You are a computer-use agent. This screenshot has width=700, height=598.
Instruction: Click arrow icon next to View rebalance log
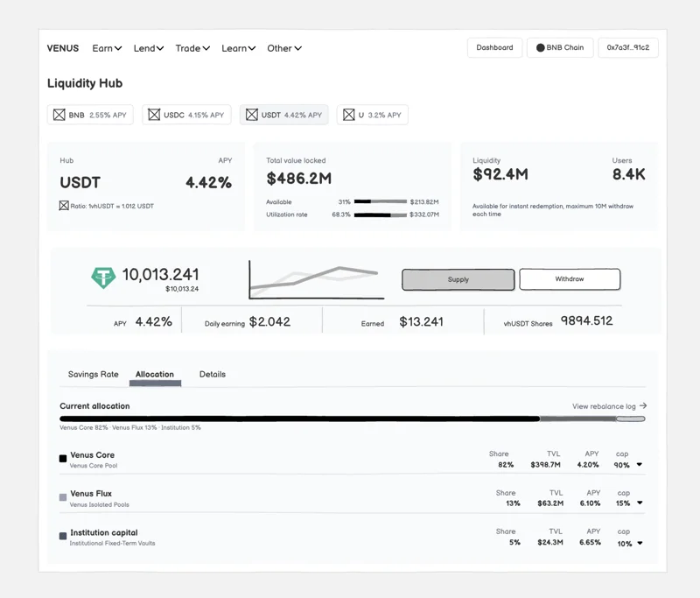[x=643, y=405]
